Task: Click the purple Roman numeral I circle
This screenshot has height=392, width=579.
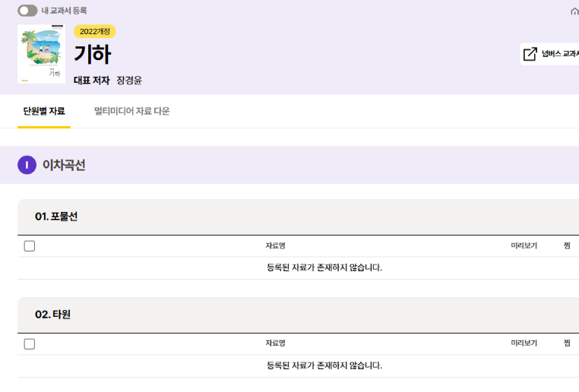Action: coord(27,165)
